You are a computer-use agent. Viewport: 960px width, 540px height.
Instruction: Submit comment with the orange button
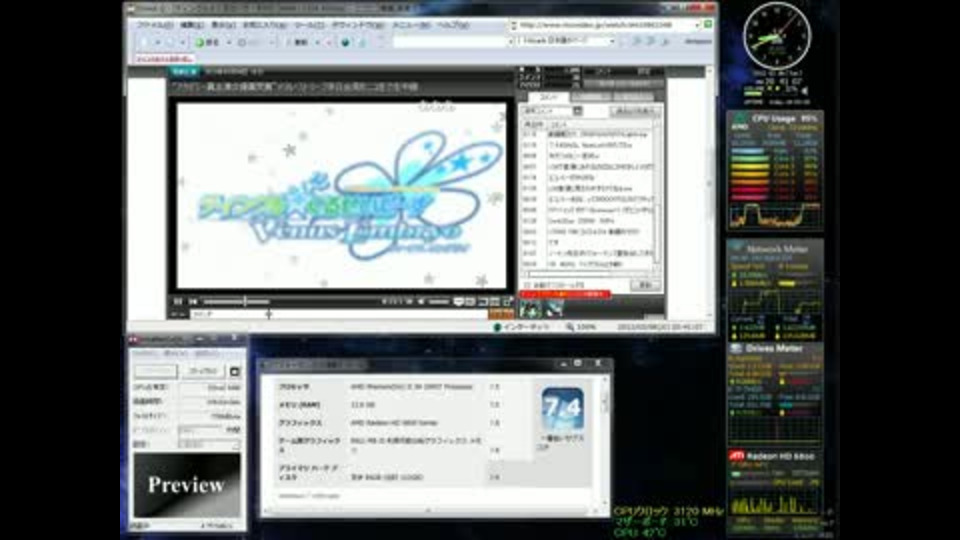[501, 314]
